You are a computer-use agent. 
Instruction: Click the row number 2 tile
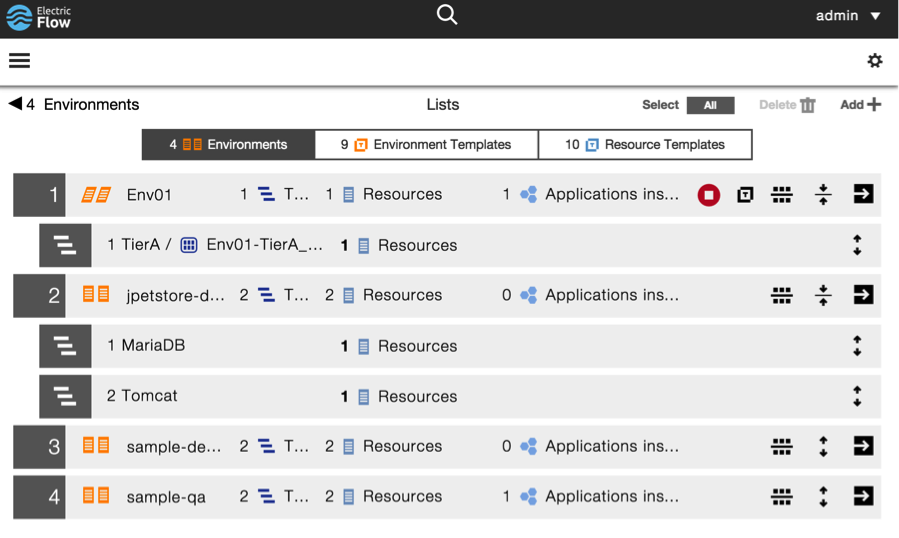40,295
